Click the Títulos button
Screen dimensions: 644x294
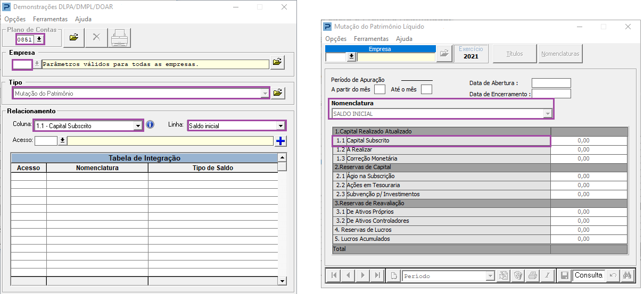click(x=514, y=54)
